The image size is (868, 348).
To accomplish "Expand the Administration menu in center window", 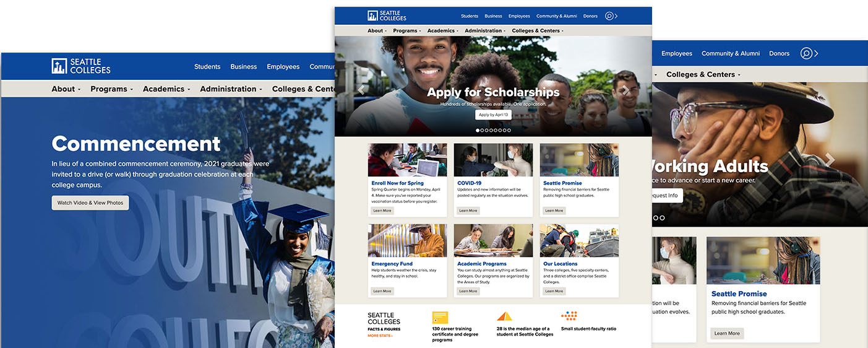I will pyautogui.click(x=485, y=30).
